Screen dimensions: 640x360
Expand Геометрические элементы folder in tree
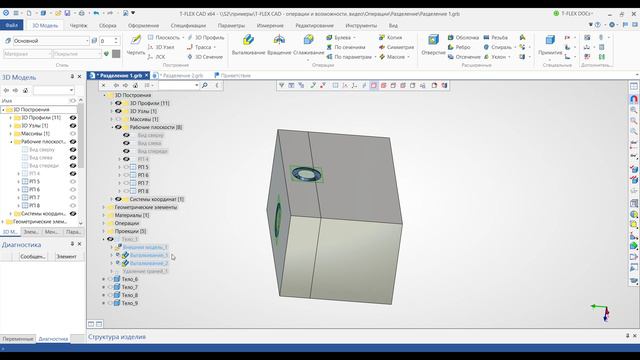(x=104, y=207)
